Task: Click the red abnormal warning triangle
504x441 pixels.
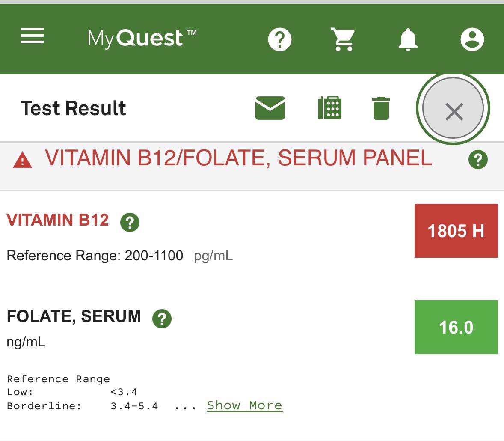Action: (23, 160)
